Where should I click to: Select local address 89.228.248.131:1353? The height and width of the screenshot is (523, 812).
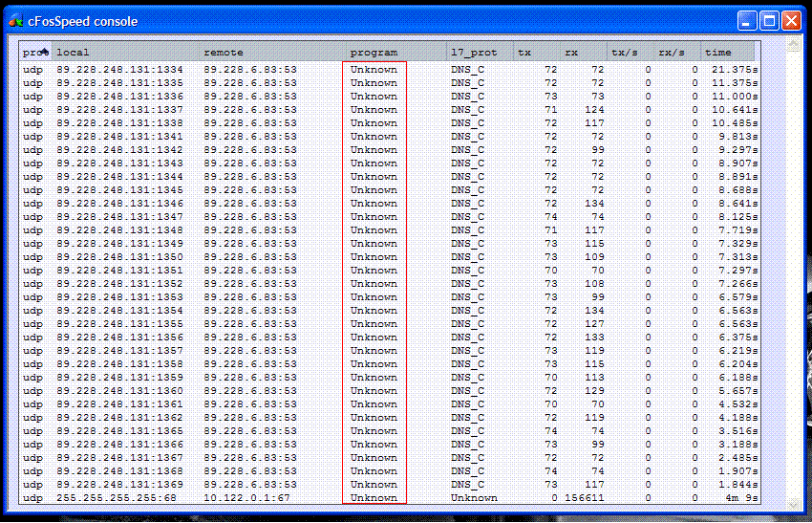coord(119,297)
